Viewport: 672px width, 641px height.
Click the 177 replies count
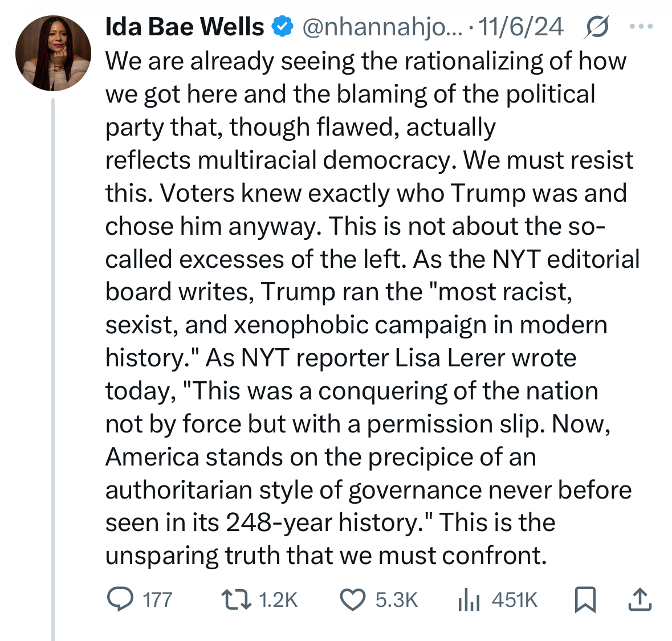click(x=157, y=600)
